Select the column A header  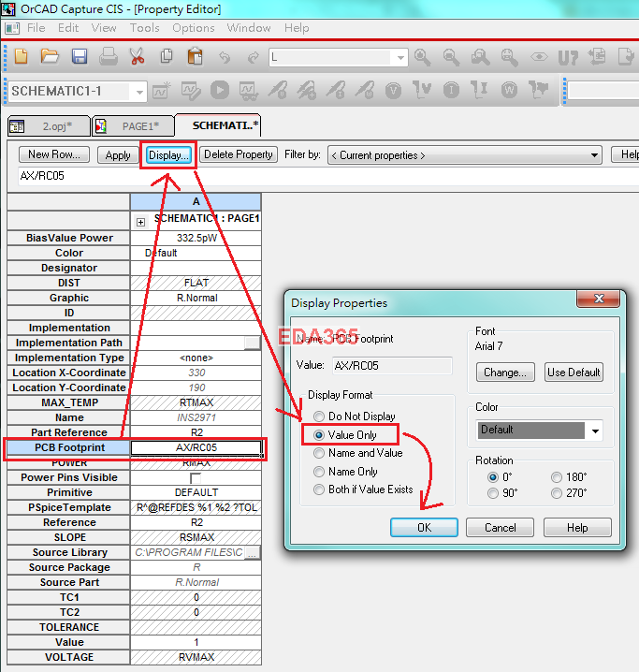(196, 201)
